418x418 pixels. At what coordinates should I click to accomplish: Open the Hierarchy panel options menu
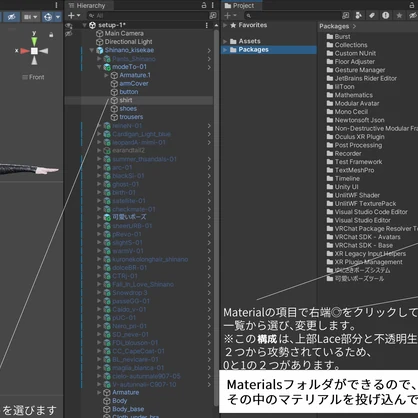coord(213,5)
